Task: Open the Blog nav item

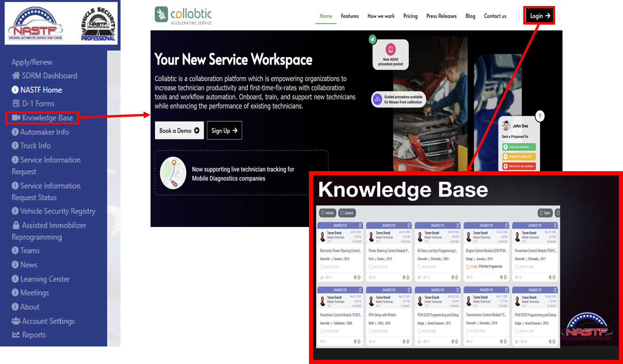Action: point(470,16)
